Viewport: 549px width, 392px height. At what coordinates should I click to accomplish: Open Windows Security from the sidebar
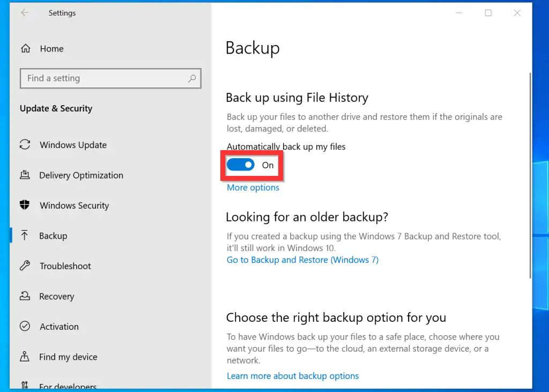25,205
